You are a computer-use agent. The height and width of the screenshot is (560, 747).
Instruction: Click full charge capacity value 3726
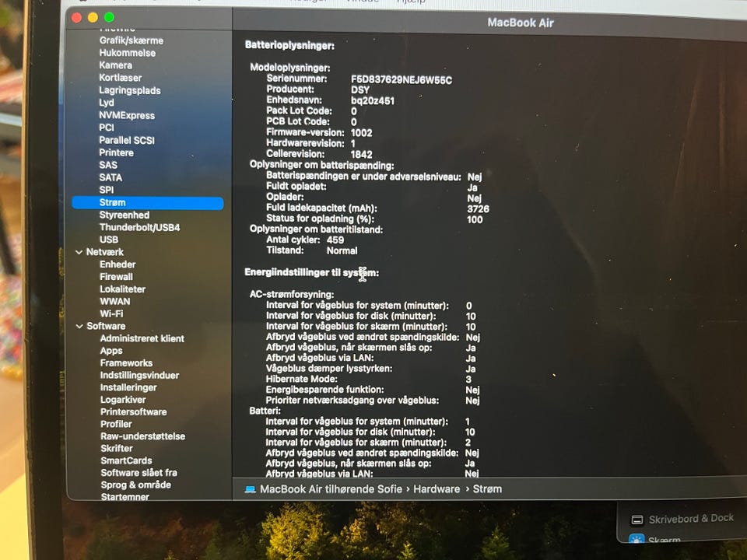click(x=478, y=209)
